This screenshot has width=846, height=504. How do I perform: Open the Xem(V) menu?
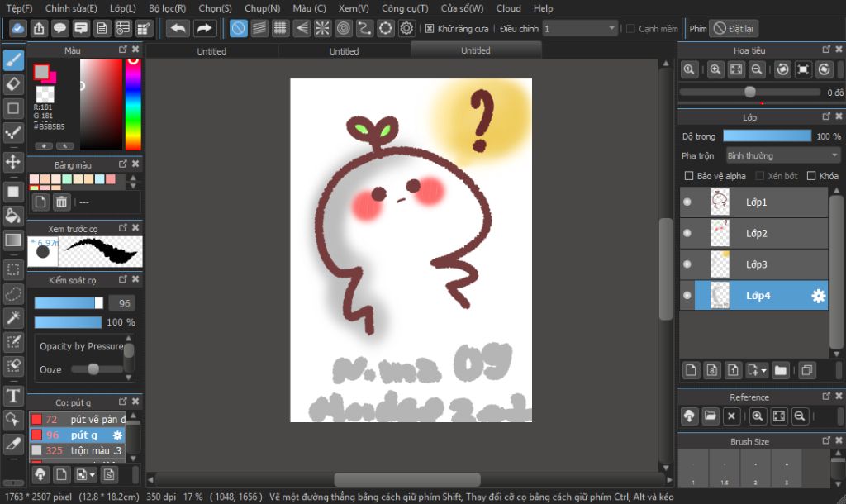click(354, 8)
